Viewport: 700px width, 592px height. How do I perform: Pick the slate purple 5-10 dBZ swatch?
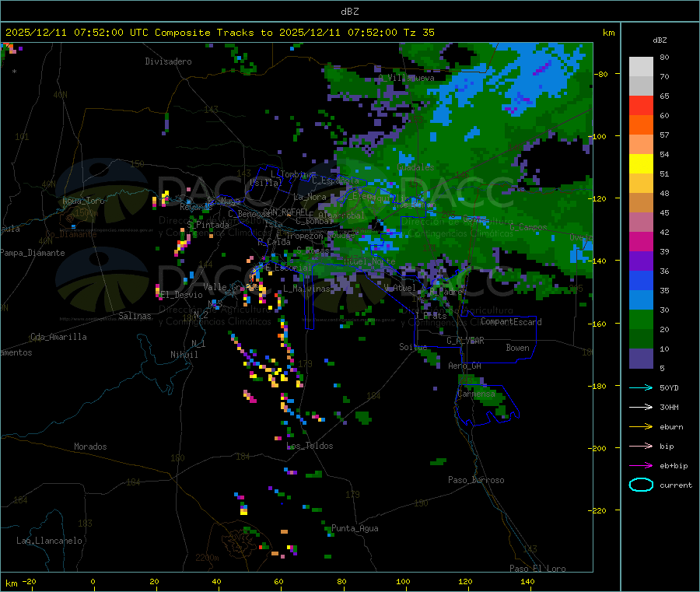coord(641,359)
